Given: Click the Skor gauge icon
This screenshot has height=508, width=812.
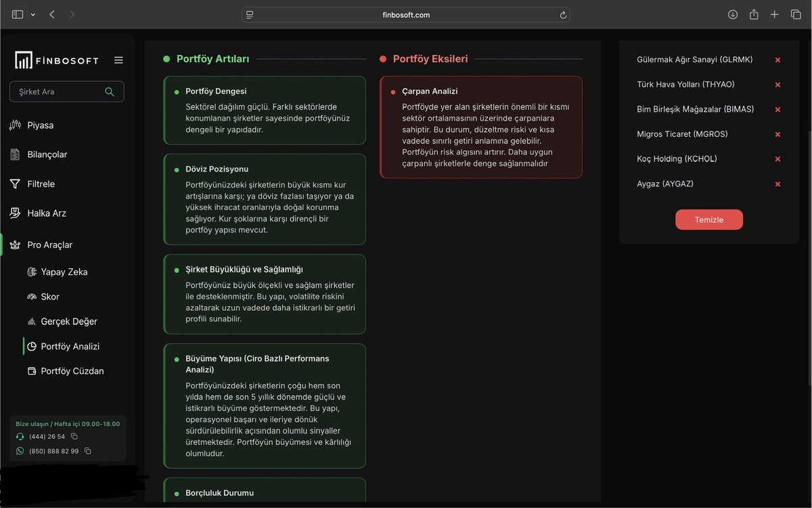Looking at the screenshot, I should coord(31,297).
